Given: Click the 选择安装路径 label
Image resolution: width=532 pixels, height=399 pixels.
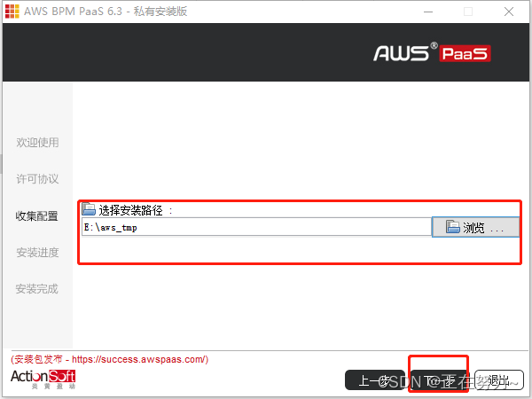Looking at the screenshot, I should tap(130, 210).
